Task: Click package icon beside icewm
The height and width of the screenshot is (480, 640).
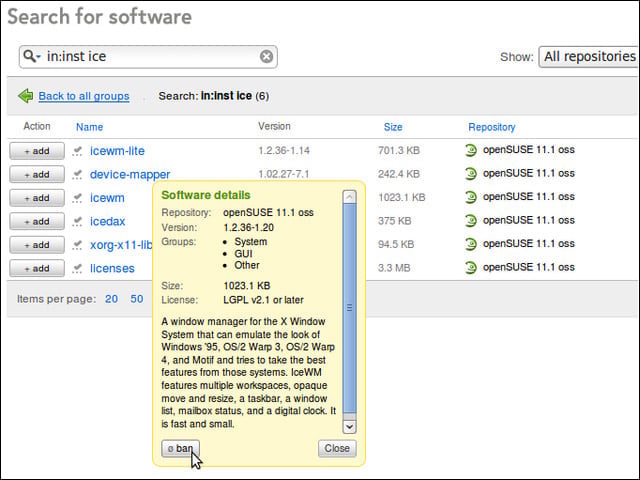Action: (77, 198)
